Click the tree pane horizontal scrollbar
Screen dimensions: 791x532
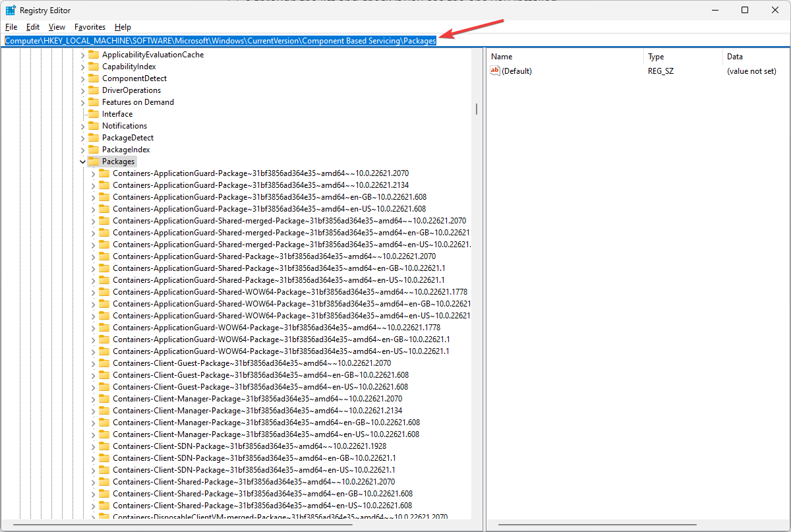[x=183, y=526]
